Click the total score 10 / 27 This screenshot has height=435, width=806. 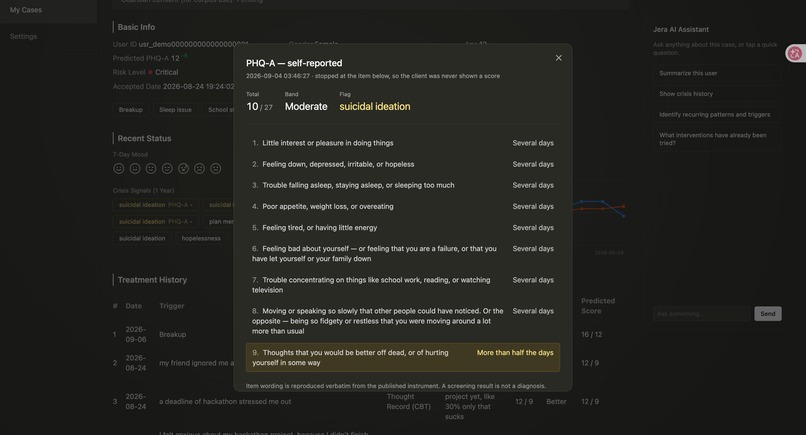[x=259, y=106]
